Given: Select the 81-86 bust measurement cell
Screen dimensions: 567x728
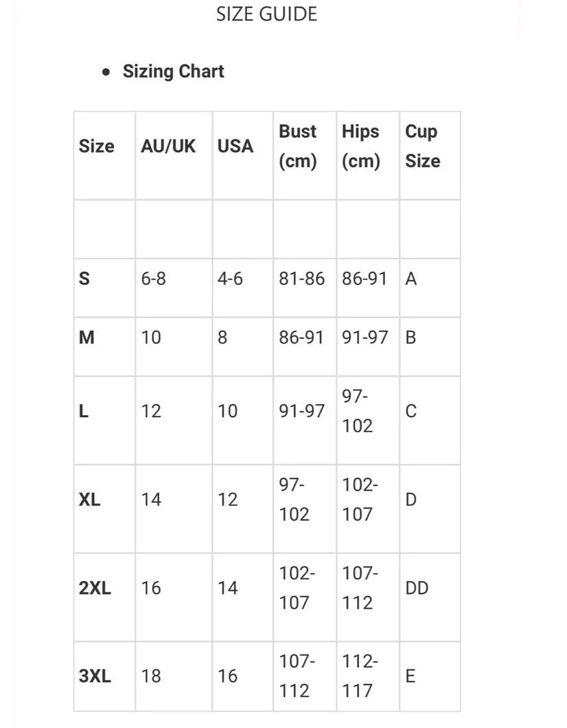Looking at the screenshot, I should point(301,279).
